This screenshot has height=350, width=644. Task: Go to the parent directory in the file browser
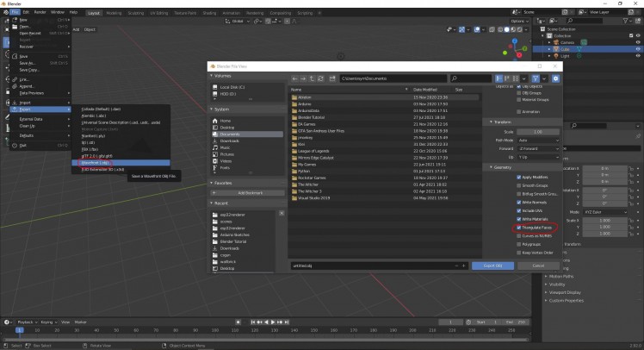click(313, 78)
